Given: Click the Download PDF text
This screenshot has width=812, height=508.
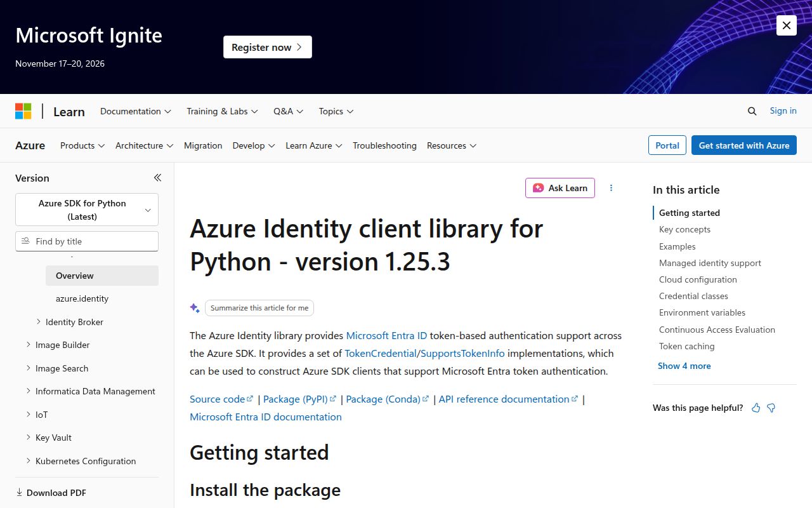Looking at the screenshot, I should click(x=56, y=493).
